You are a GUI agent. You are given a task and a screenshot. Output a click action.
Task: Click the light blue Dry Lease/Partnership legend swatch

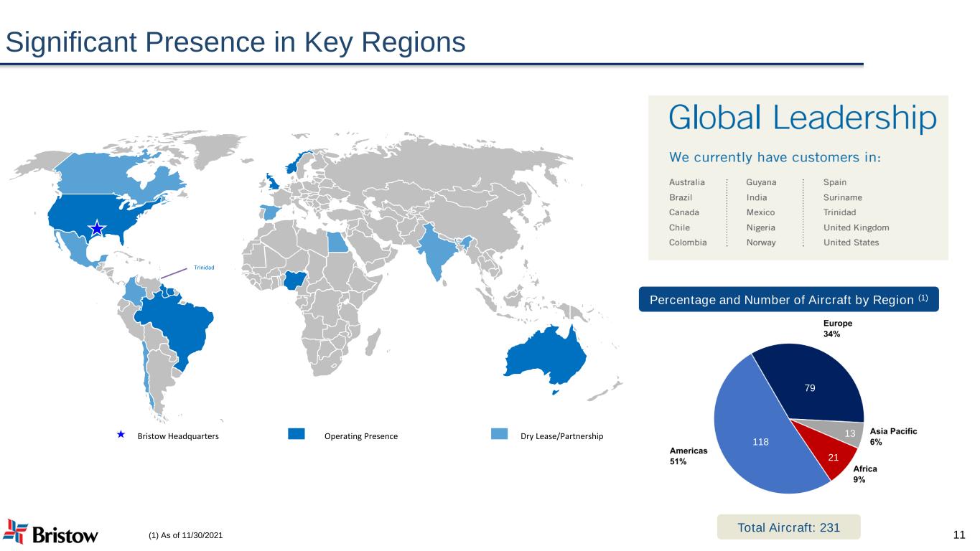[500, 434]
